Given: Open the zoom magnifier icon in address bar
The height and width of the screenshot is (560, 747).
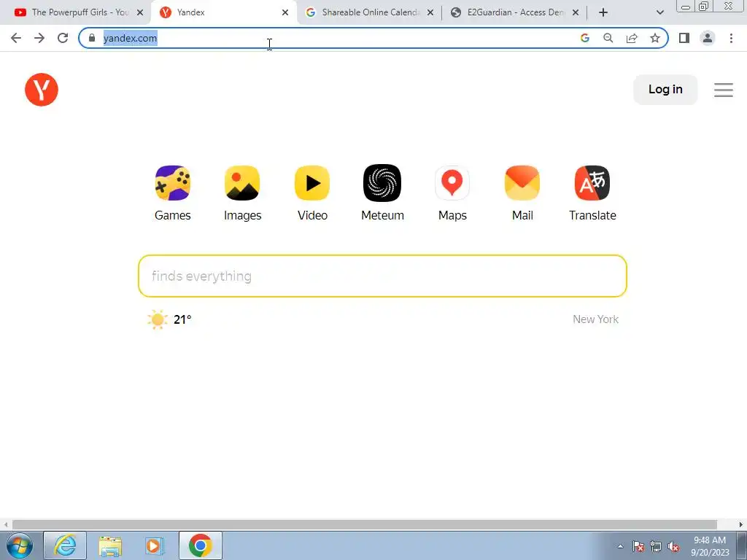Looking at the screenshot, I should pyautogui.click(x=608, y=38).
